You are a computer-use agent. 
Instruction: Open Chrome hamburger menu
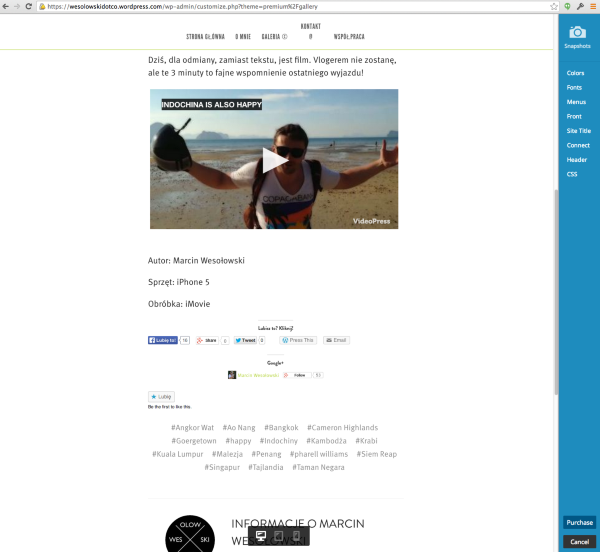click(593, 6)
